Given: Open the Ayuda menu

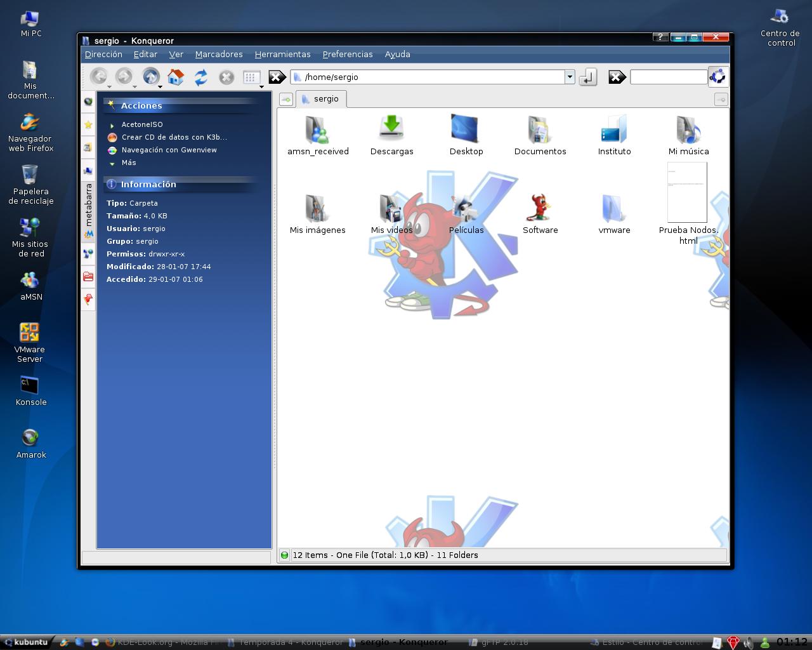Looking at the screenshot, I should (x=398, y=55).
